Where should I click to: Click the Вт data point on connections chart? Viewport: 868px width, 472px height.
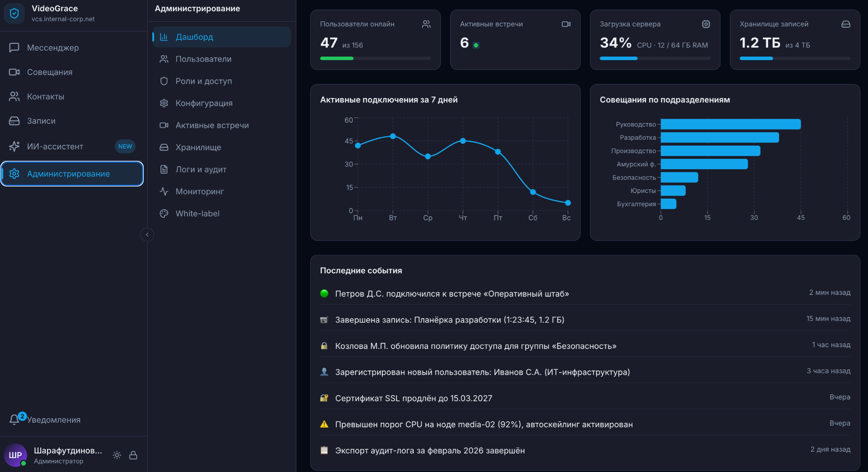(x=393, y=136)
